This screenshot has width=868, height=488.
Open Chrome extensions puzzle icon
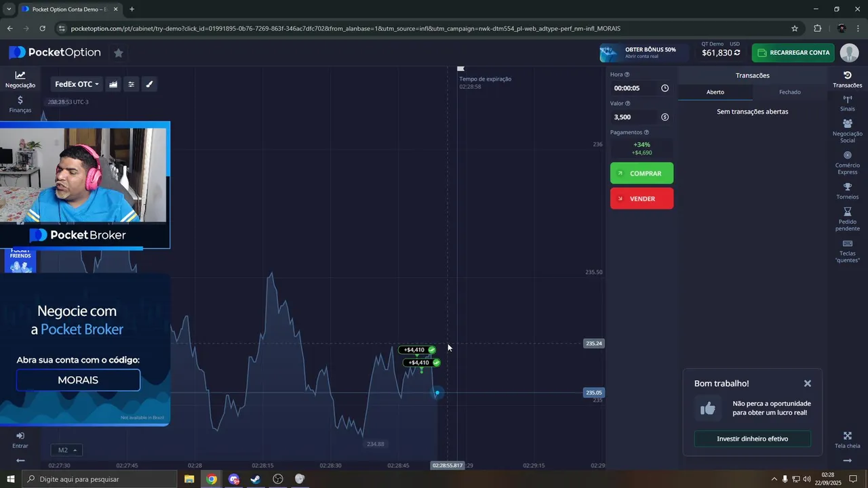tap(817, 28)
